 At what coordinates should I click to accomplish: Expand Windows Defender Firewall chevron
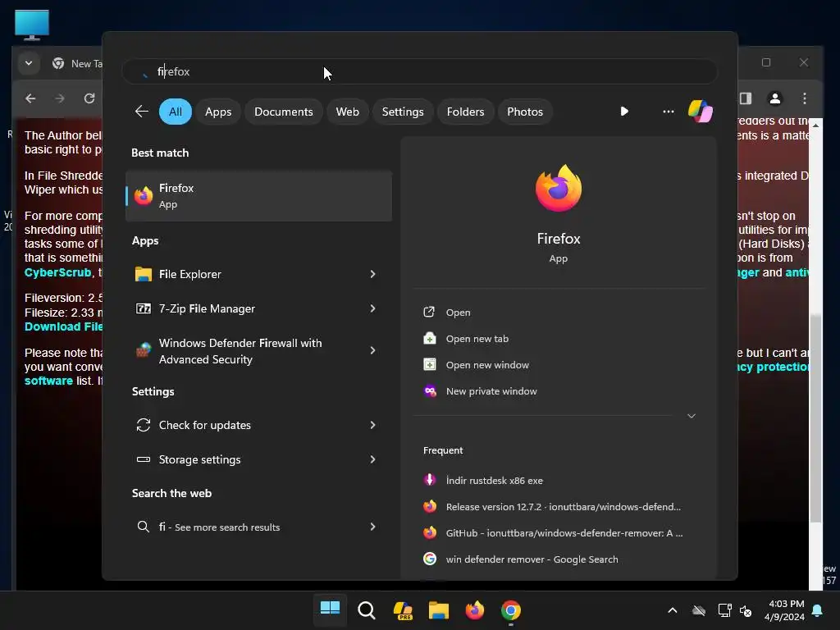click(x=373, y=350)
